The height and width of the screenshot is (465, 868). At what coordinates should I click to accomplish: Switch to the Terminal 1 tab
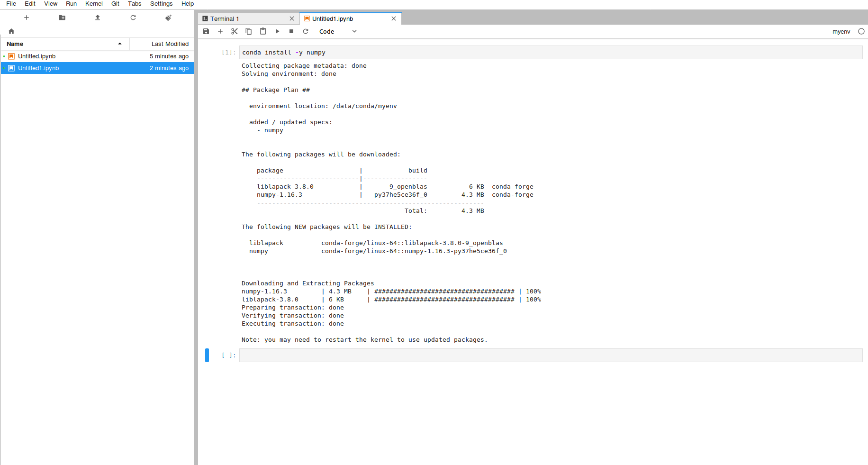pos(225,19)
